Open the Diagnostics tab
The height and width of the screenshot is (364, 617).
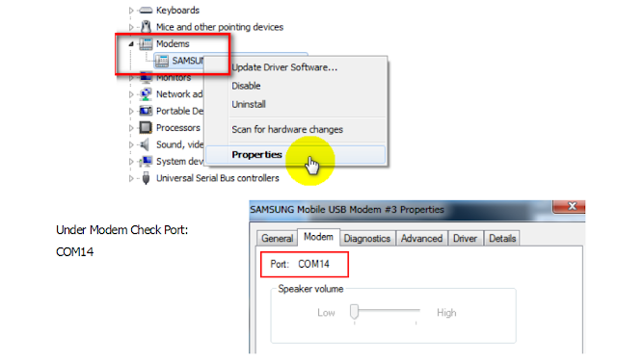coord(367,238)
